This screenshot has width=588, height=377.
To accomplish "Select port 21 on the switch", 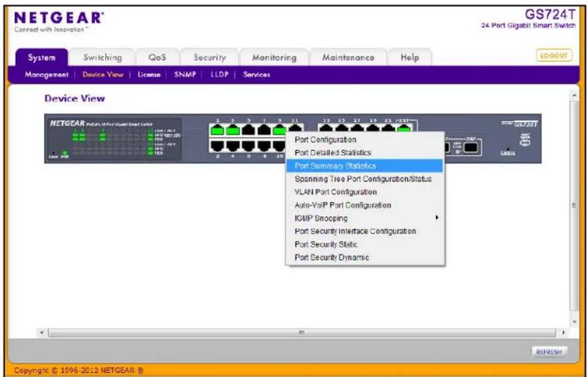I will [x=389, y=129].
